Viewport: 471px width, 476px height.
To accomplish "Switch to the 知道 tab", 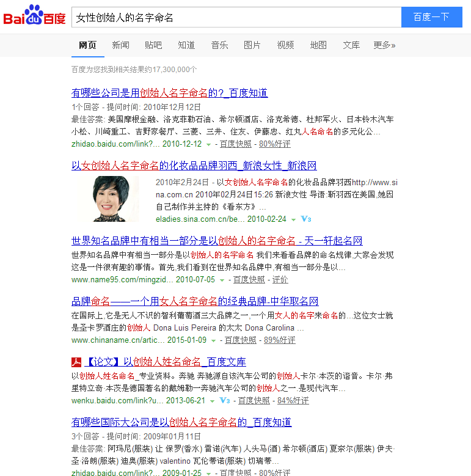I will pos(186,45).
